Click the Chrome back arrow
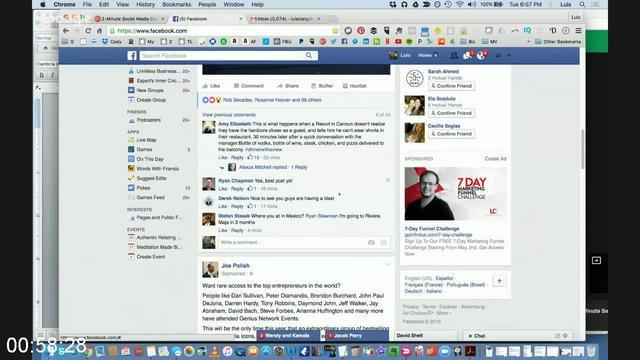The height and width of the screenshot is (360, 640). click(66, 31)
